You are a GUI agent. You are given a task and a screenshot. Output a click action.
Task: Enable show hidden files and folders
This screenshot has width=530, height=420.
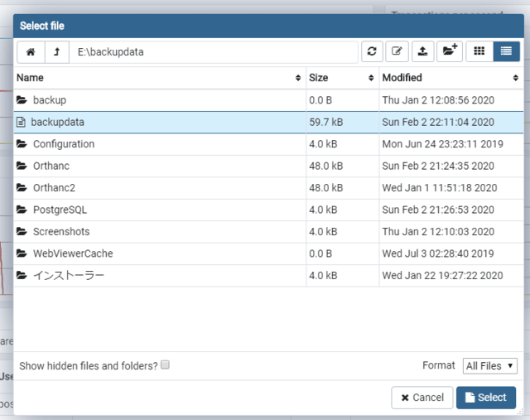tap(166, 364)
